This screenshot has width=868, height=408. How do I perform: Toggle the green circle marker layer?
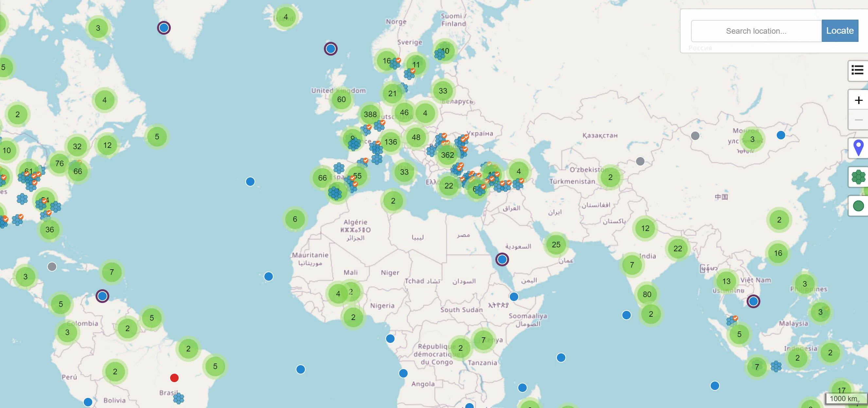point(858,205)
